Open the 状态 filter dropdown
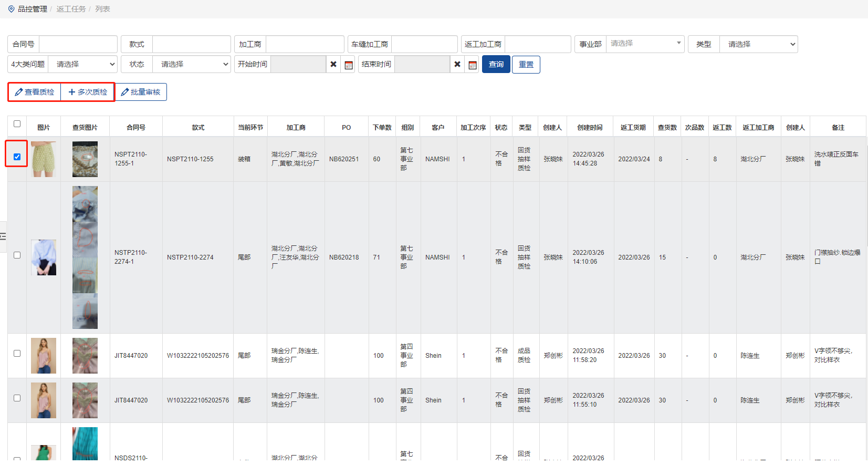 (x=191, y=64)
